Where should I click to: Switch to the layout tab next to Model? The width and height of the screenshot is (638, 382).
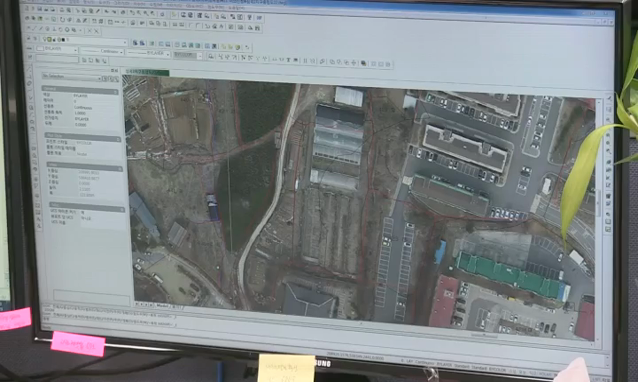tap(178, 306)
